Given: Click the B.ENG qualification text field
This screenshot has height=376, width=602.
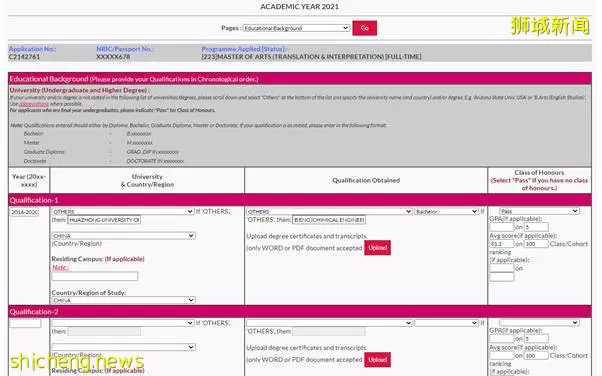Looking at the screenshot, I should click(x=329, y=220).
